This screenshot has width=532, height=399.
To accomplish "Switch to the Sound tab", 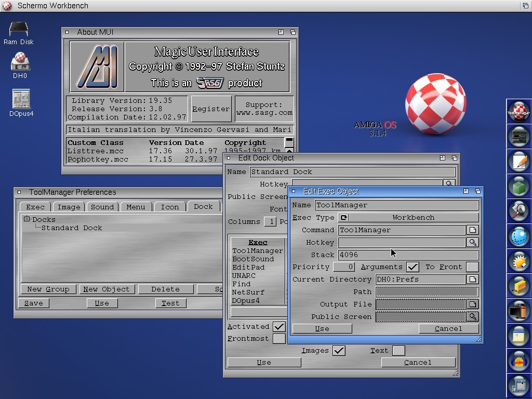I will (102, 207).
